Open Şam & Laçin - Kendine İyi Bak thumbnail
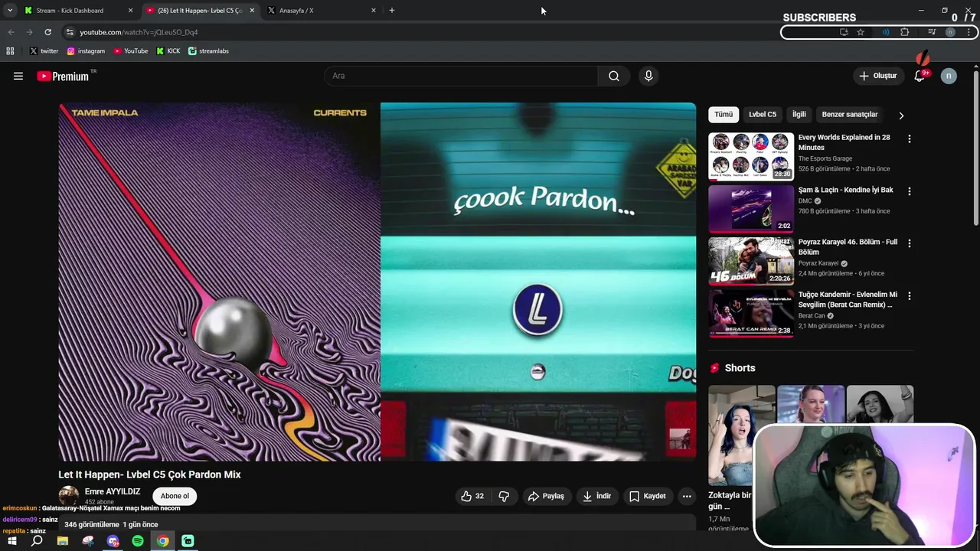Viewport: 980px width, 551px height. click(751, 208)
